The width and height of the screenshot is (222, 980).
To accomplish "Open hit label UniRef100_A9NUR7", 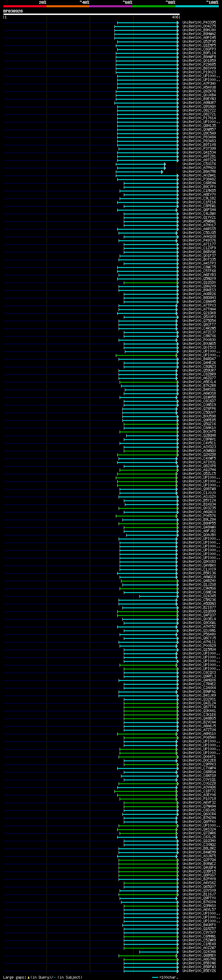I will pyautogui.click(x=199, y=103).
